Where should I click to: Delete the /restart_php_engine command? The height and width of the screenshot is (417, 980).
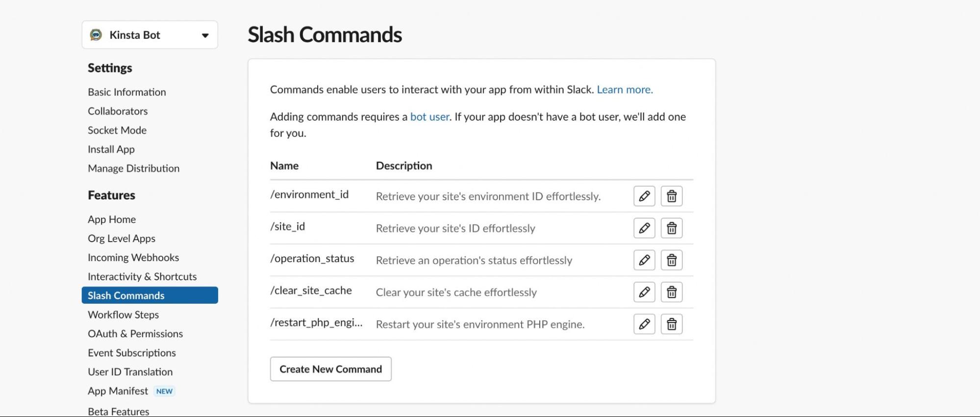[x=672, y=324]
